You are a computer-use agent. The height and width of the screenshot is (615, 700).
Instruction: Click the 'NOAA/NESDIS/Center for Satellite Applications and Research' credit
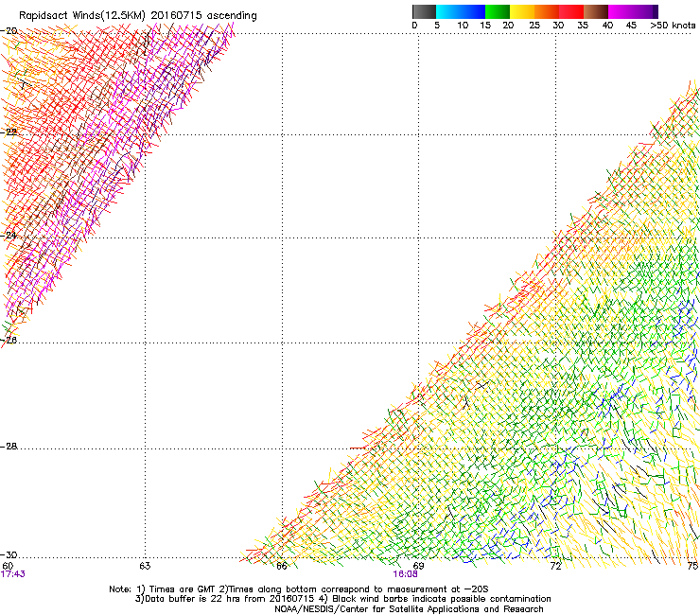pyautogui.click(x=409, y=609)
